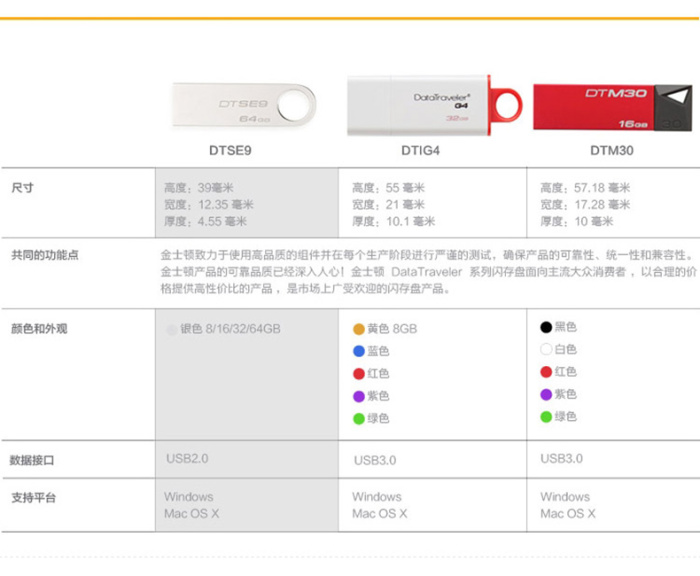Click the red DTM30 flash drive image
Viewport: 700px width, 576px height.
click(612, 107)
